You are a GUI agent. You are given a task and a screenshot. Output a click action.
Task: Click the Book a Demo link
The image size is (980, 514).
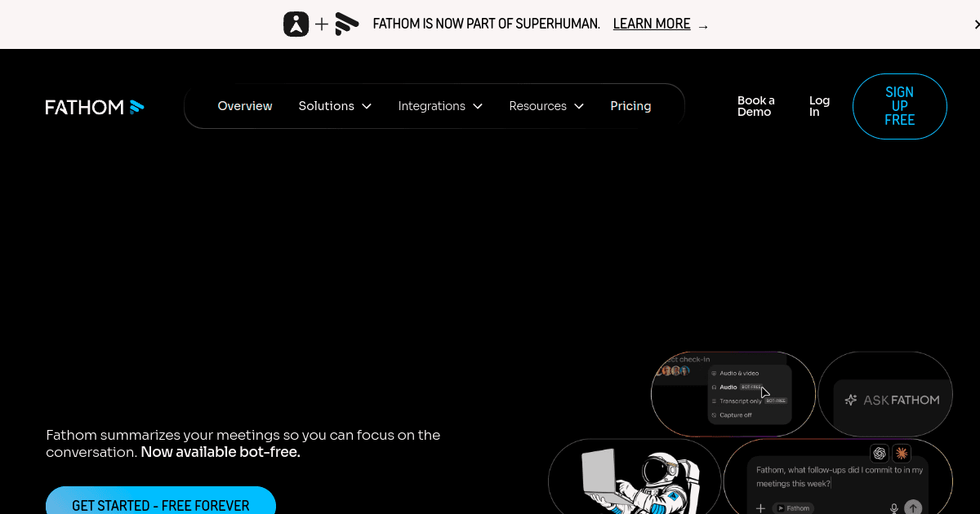point(756,106)
